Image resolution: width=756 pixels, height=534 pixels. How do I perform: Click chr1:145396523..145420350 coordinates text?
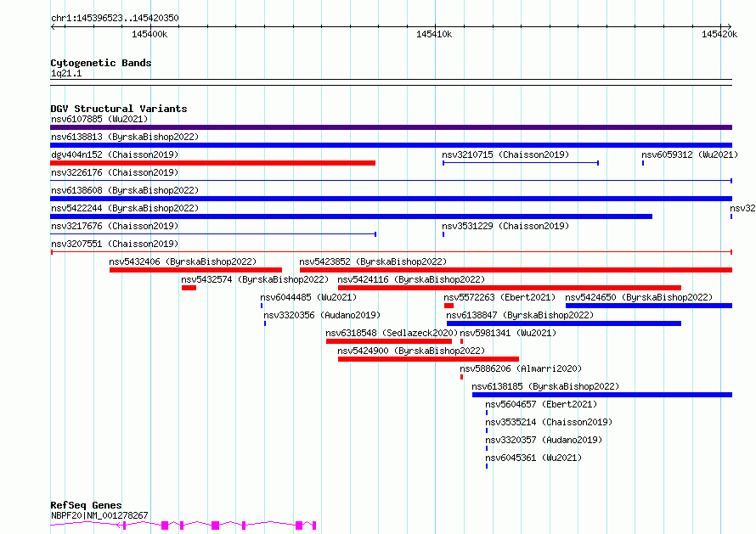(115, 19)
